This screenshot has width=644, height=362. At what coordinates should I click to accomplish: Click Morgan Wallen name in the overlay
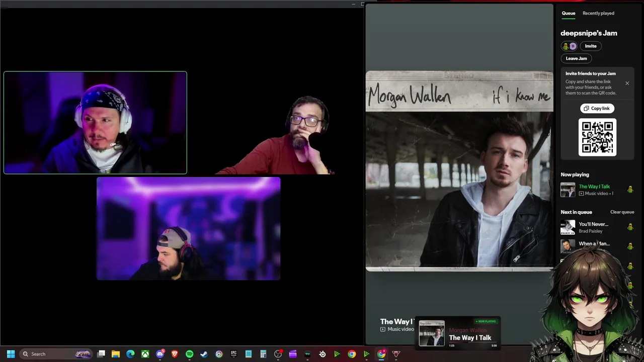coord(467,330)
